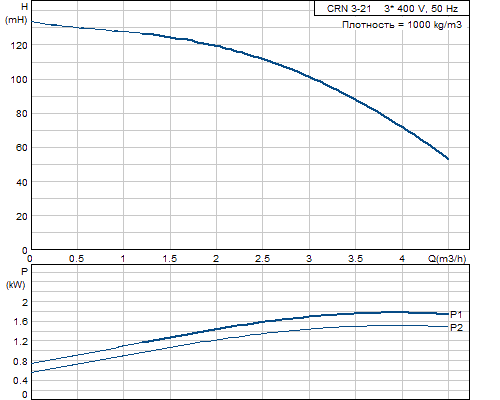
Task: Click the Q(m3/h) flow axis label
Action: click(447, 258)
